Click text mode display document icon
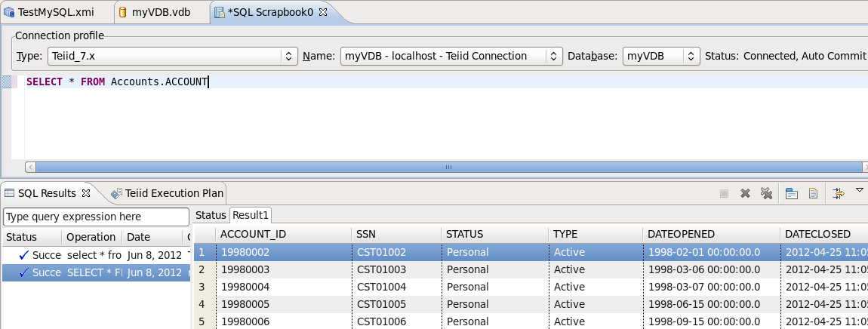 813,194
